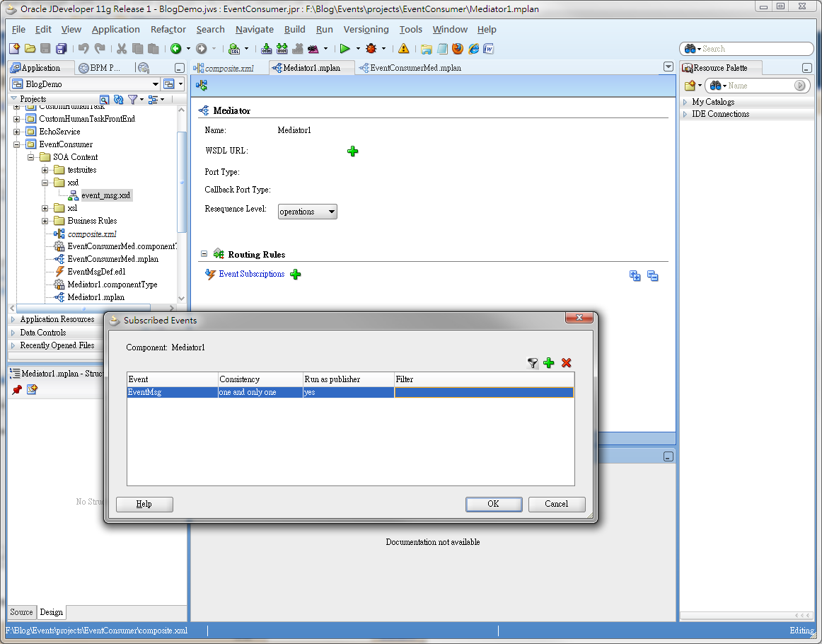Click the Event Subscriptions link
This screenshot has width=822, height=644.
pyautogui.click(x=252, y=274)
